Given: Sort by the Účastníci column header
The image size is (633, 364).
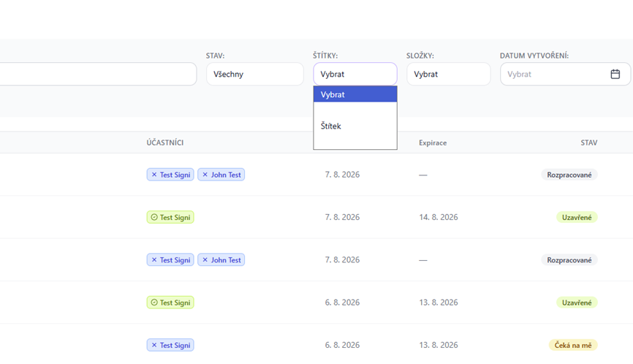Looking at the screenshot, I should [164, 143].
